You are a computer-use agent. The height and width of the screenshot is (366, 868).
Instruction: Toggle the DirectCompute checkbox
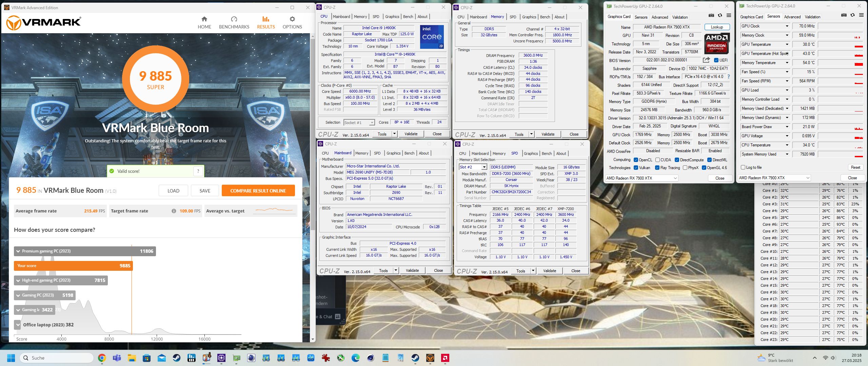pyautogui.click(x=677, y=160)
